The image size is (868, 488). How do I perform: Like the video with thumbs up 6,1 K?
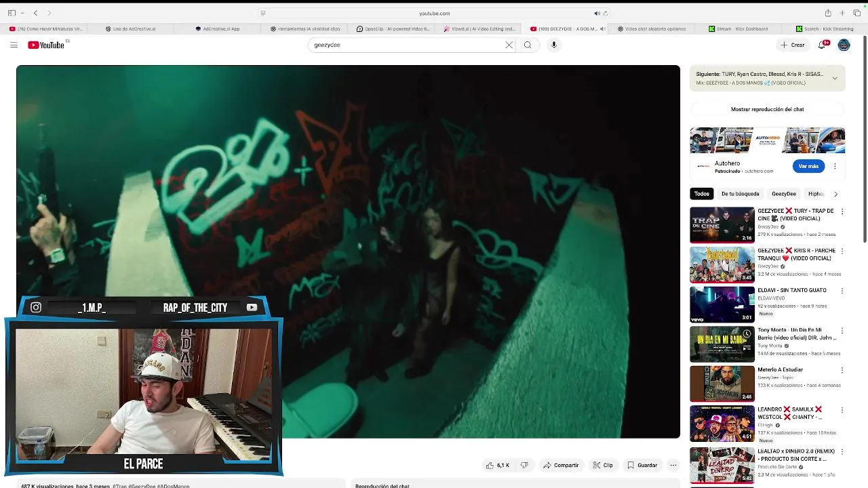coord(498,466)
